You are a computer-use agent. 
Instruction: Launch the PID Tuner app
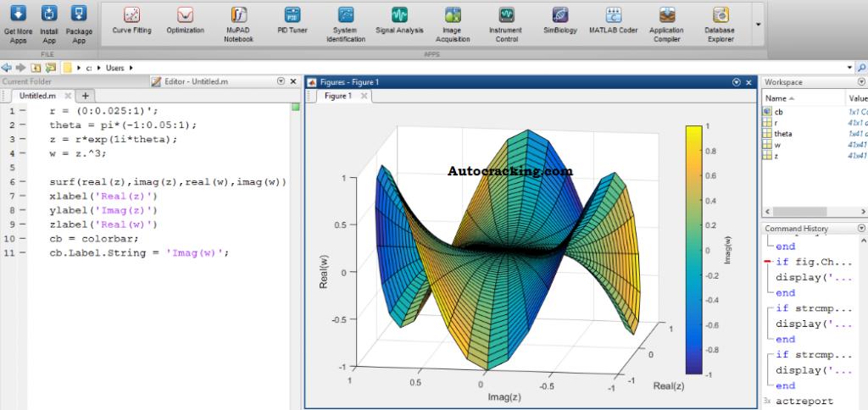(x=292, y=21)
